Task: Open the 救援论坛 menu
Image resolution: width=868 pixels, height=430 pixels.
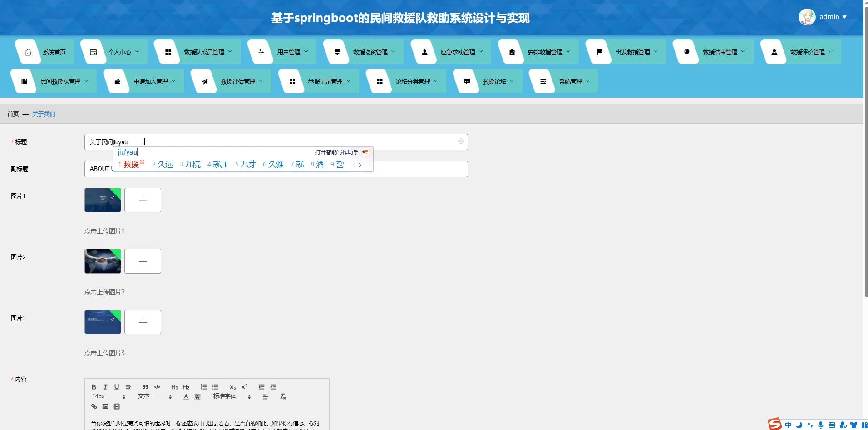Action: click(x=488, y=81)
